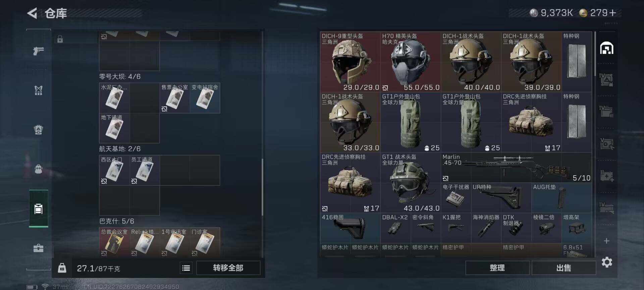This screenshot has width=644, height=290.
Task: Open the backpack category in sidebar
Action: tap(38, 169)
